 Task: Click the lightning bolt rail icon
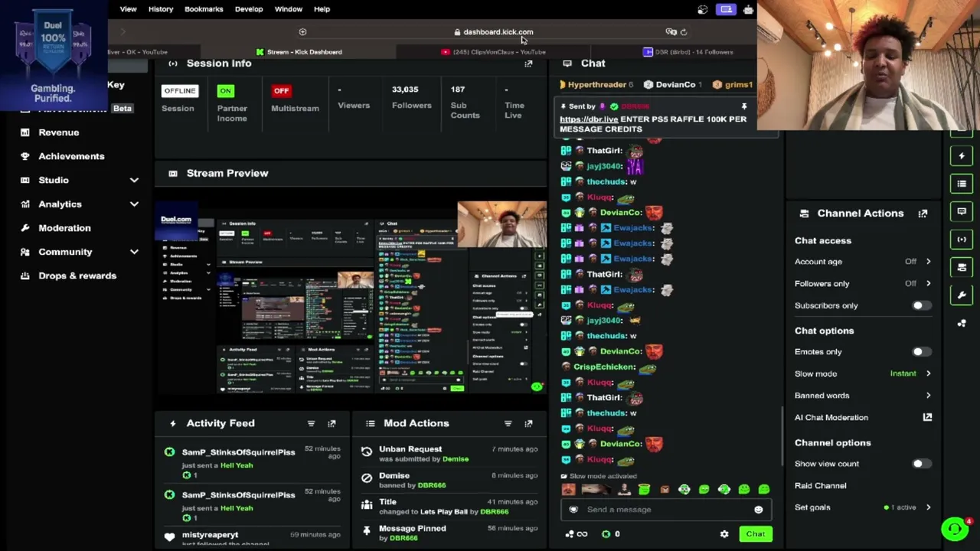click(x=962, y=156)
